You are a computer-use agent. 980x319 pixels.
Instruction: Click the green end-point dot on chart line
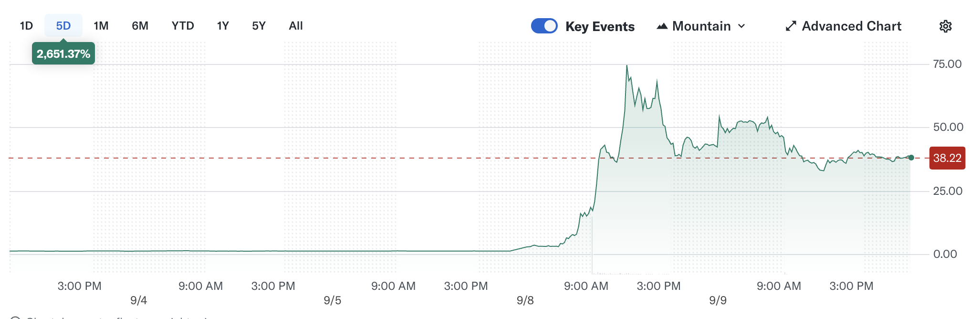point(911,158)
